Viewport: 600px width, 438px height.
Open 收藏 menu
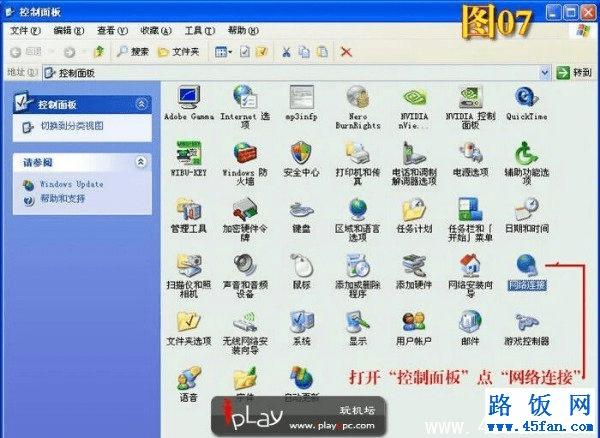156,31
